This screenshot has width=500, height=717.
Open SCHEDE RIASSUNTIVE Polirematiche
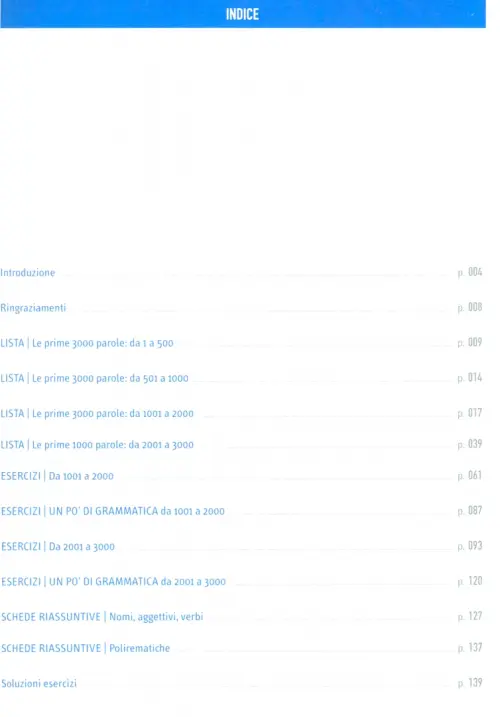pos(86,648)
